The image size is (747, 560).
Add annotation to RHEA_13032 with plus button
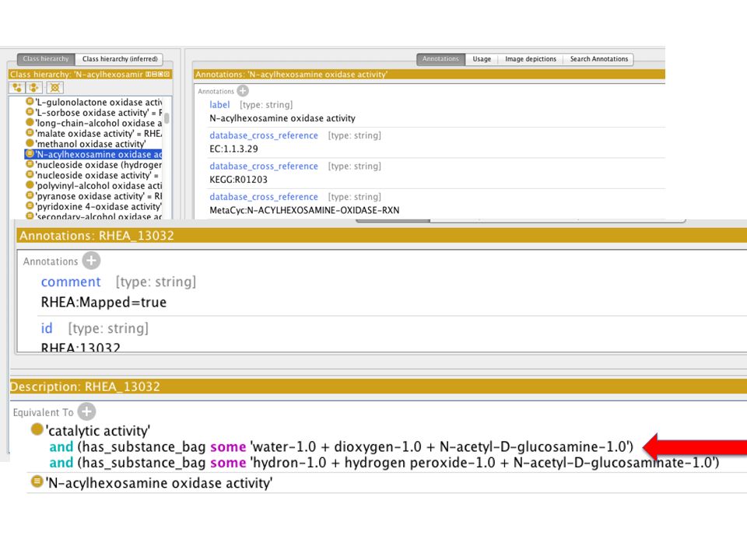point(91,261)
